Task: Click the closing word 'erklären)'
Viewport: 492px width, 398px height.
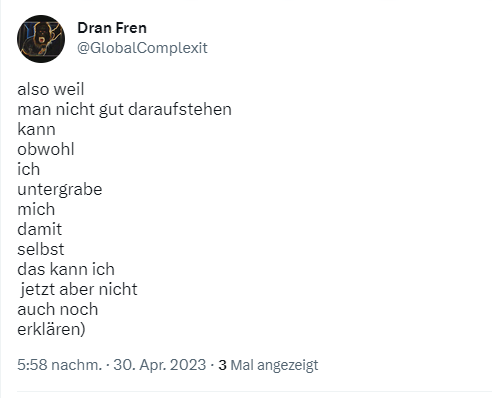Action: tap(51, 330)
